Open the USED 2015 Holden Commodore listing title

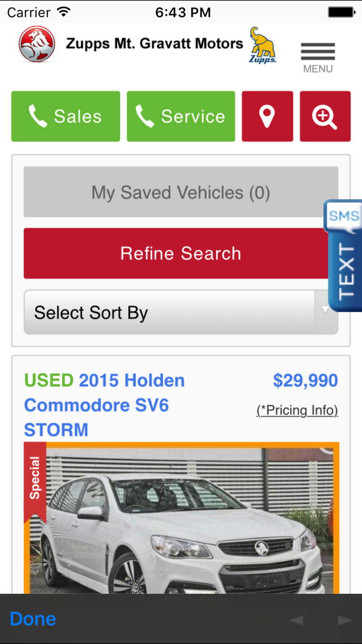104,405
